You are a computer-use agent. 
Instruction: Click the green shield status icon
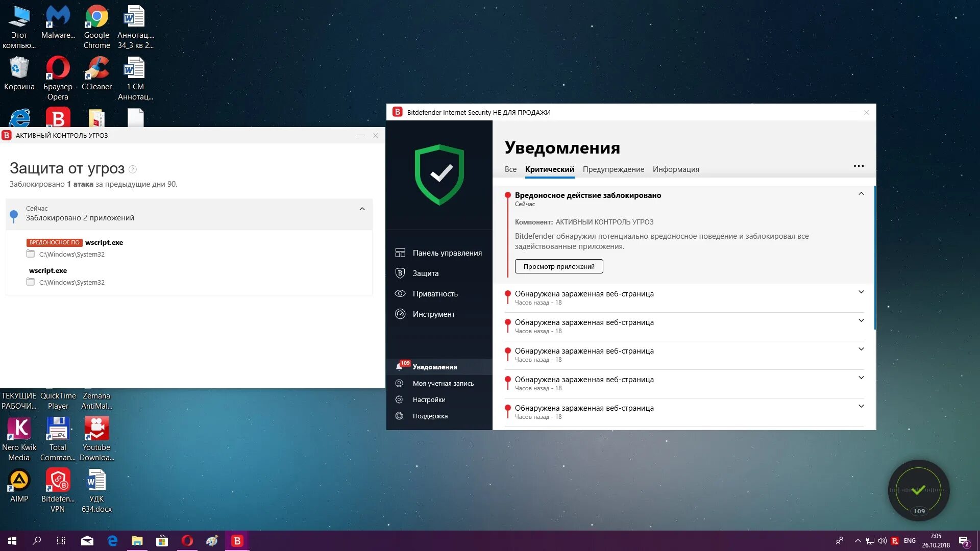(x=439, y=174)
